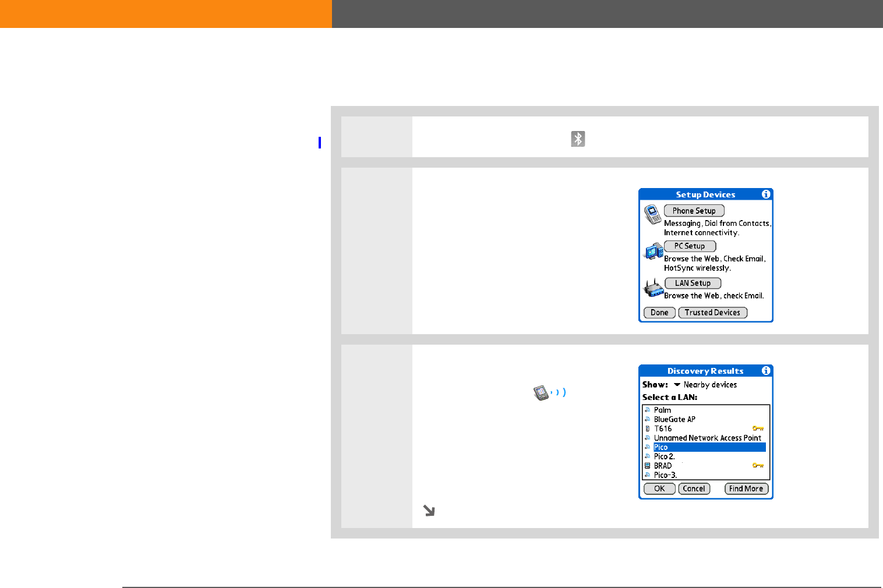This screenshot has width=883, height=588.
Task: Confirm with OK in Discovery Results
Action: 659,489
